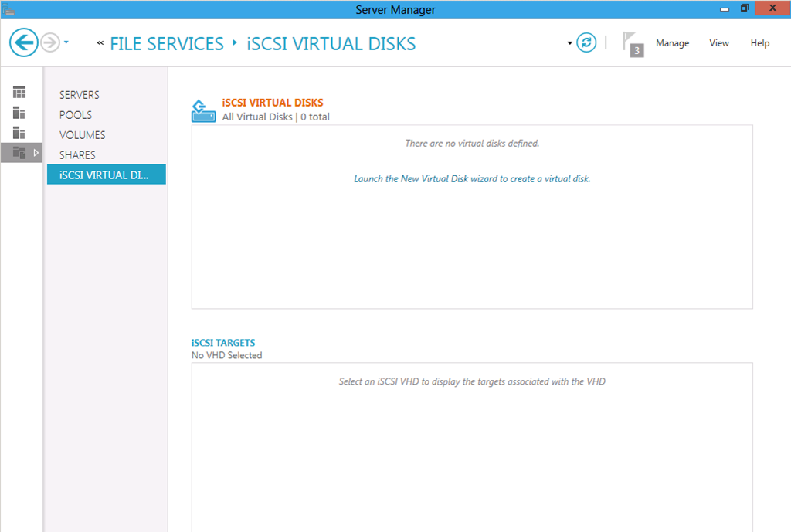This screenshot has height=532, width=791.
Task: Open the dropdown arrow beside the refresh button
Action: pyautogui.click(x=569, y=43)
